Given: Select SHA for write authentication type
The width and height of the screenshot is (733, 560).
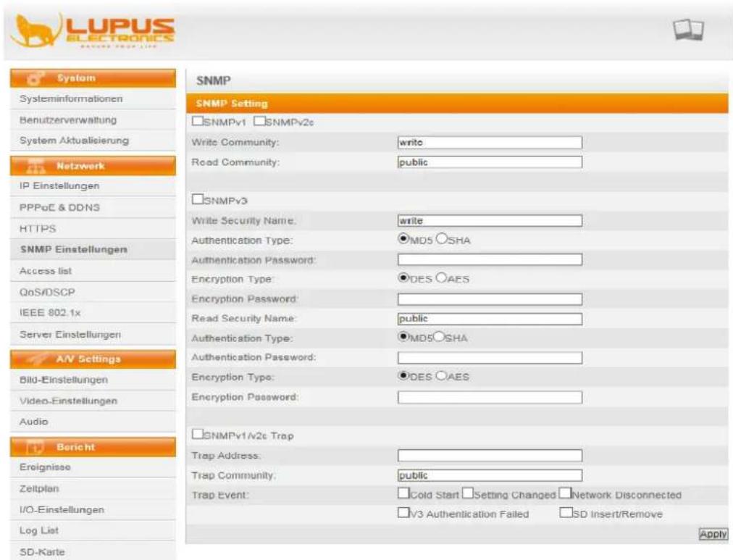Looking at the screenshot, I should coord(441,239).
